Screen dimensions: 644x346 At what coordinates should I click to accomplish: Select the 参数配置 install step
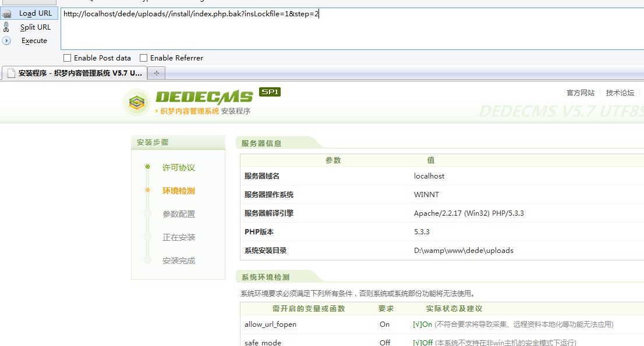(179, 214)
